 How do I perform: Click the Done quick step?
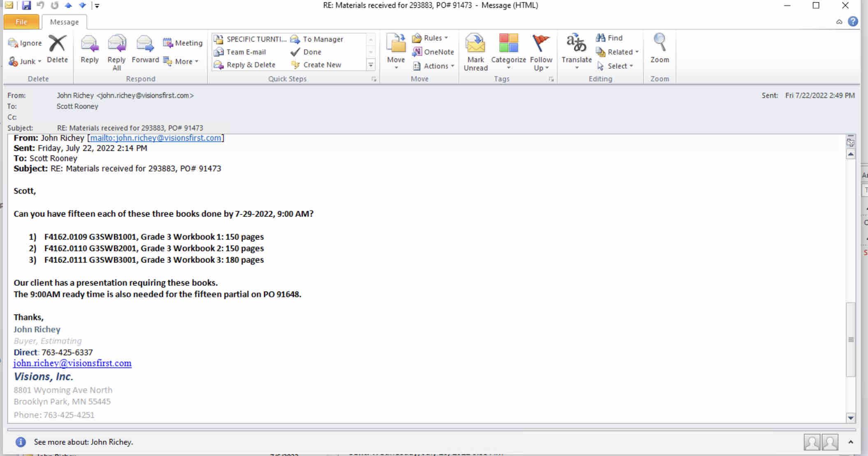(x=306, y=52)
